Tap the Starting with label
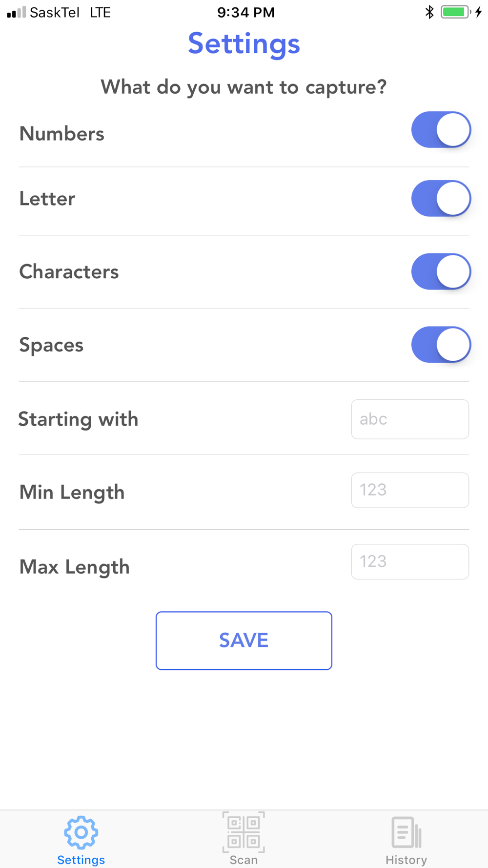488x868 pixels. [x=78, y=419]
